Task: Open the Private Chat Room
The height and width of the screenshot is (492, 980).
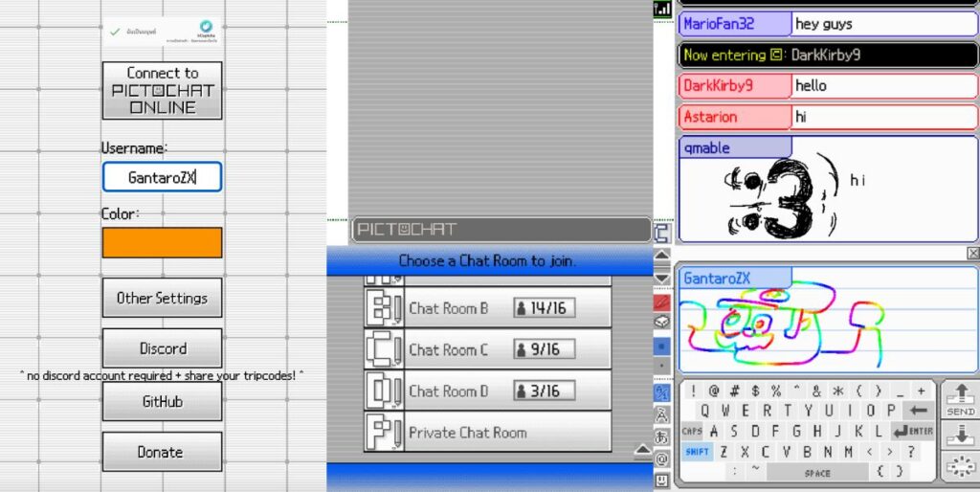Action: point(487,432)
